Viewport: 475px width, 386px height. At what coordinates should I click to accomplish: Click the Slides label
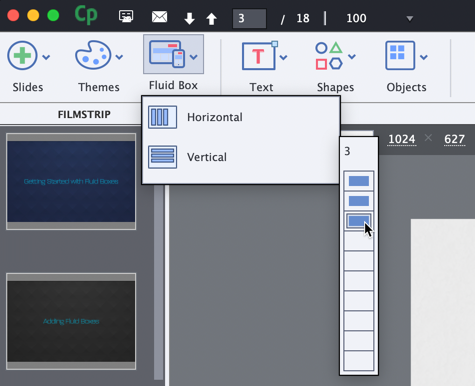pos(28,87)
